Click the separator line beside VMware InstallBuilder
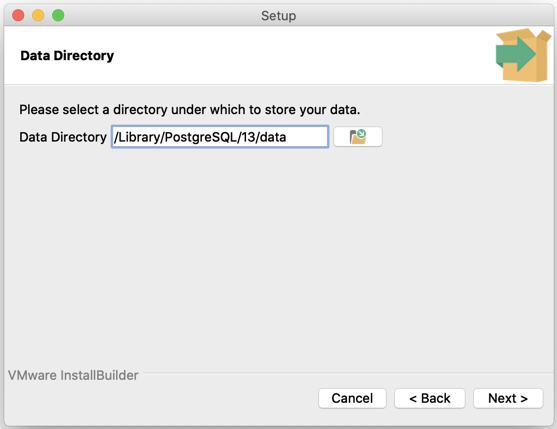Image resolution: width=557 pixels, height=429 pixels. [x=348, y=373]
